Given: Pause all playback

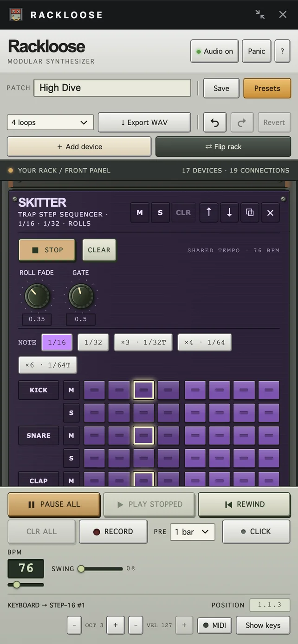Looking at the screenshot, I should (54, 504).
